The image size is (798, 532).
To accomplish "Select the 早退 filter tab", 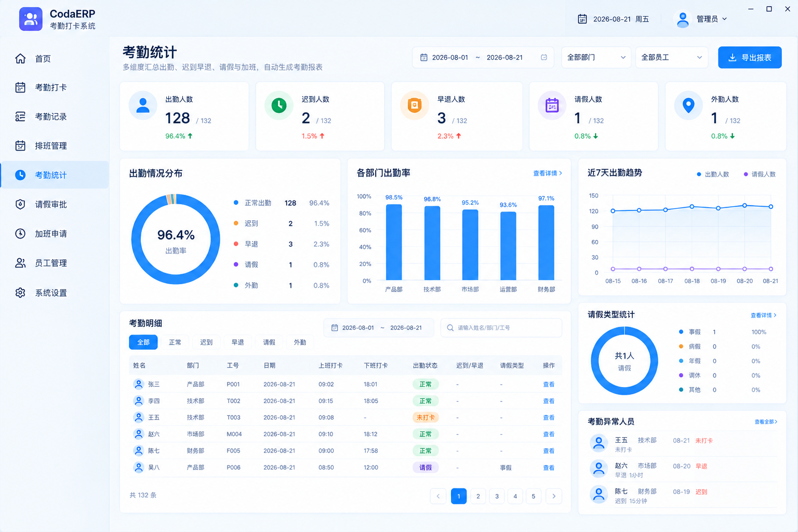I will (238, 342).
